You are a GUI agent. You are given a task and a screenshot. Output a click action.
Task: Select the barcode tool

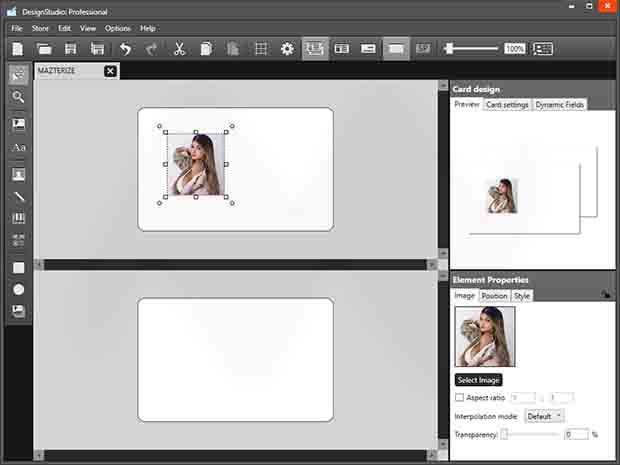[x=18, y=218]
